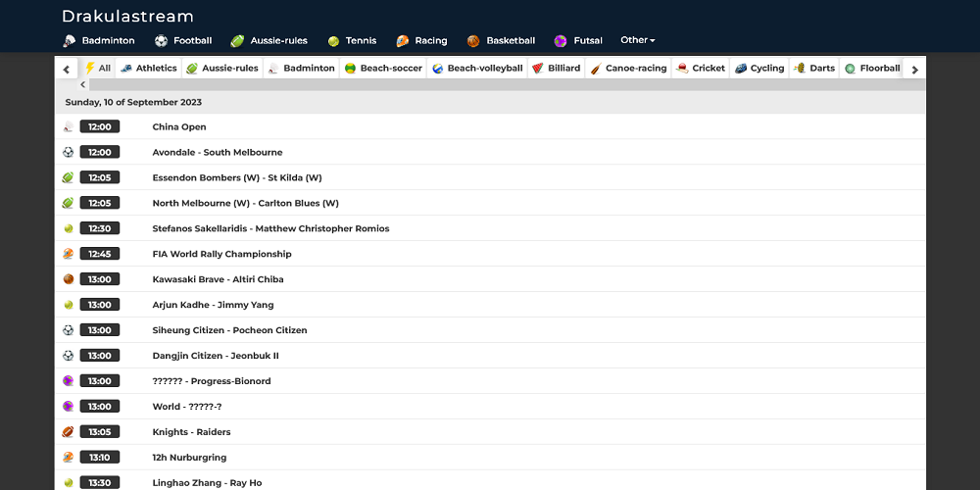The image size is (980, 490).
Task: Open Kawasaki Brave - Altiri Chiba game
Action: pos(219,279)
